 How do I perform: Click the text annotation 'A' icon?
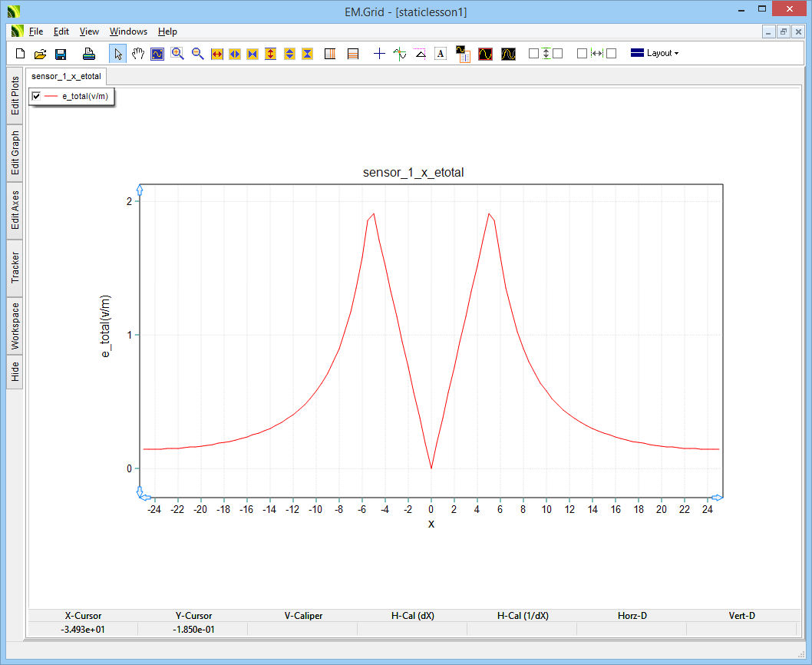(441, 54)
